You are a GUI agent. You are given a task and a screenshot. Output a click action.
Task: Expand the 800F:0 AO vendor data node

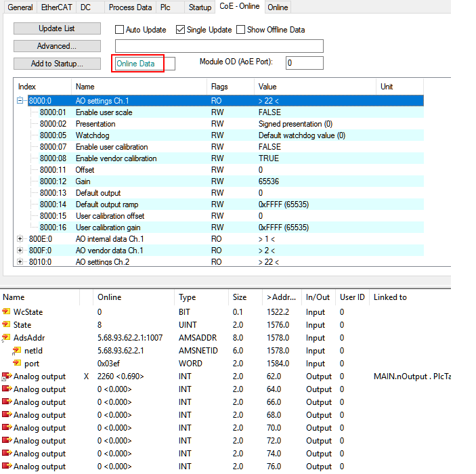pyautogui.click(x=20, y=251)
